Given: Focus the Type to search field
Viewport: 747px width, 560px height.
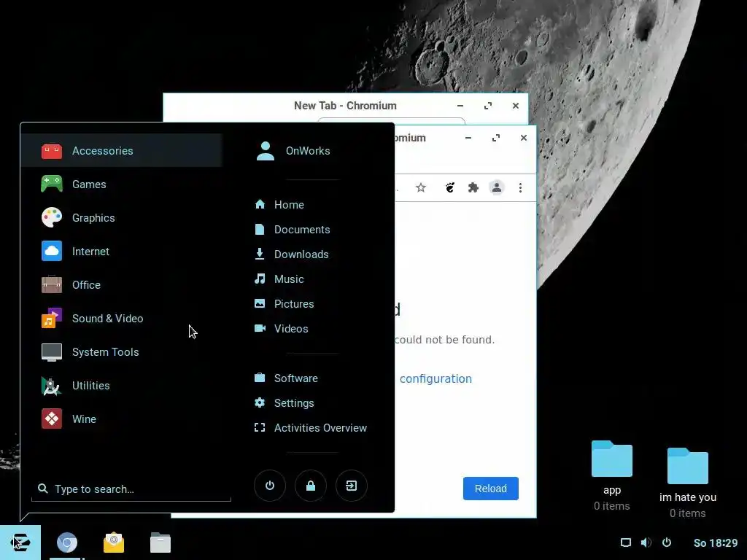Looking at the screenshot, I should coord(131,489).
